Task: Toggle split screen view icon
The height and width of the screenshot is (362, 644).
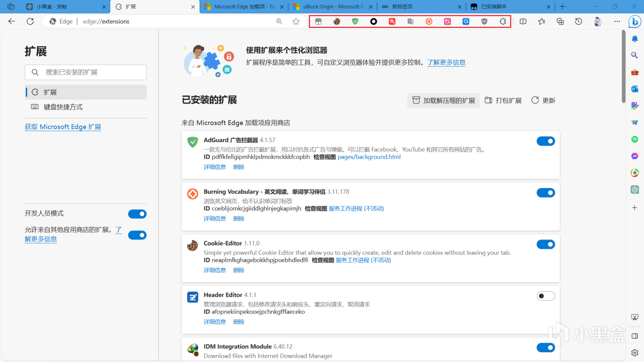Action: click(x=523, y=22)
